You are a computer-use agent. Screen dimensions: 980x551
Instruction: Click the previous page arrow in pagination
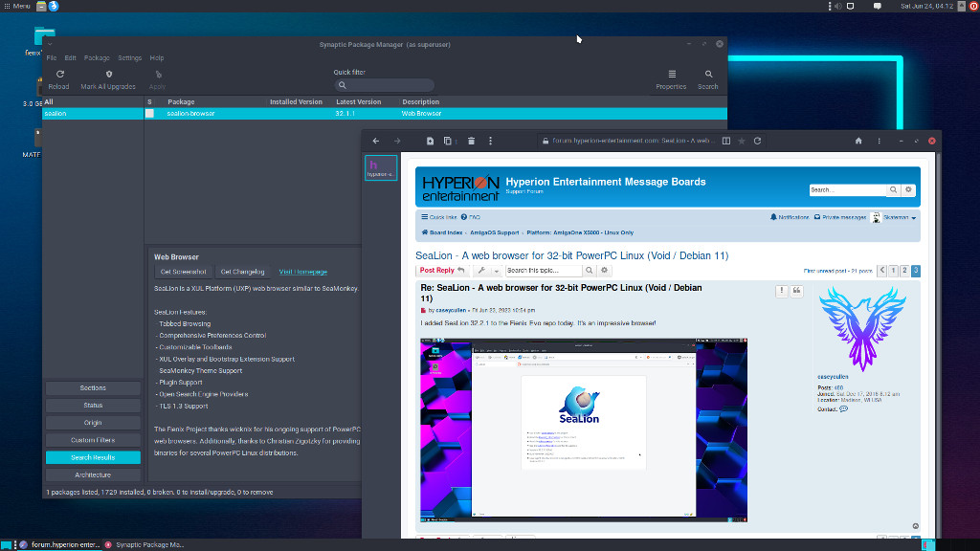click(881, 271)
